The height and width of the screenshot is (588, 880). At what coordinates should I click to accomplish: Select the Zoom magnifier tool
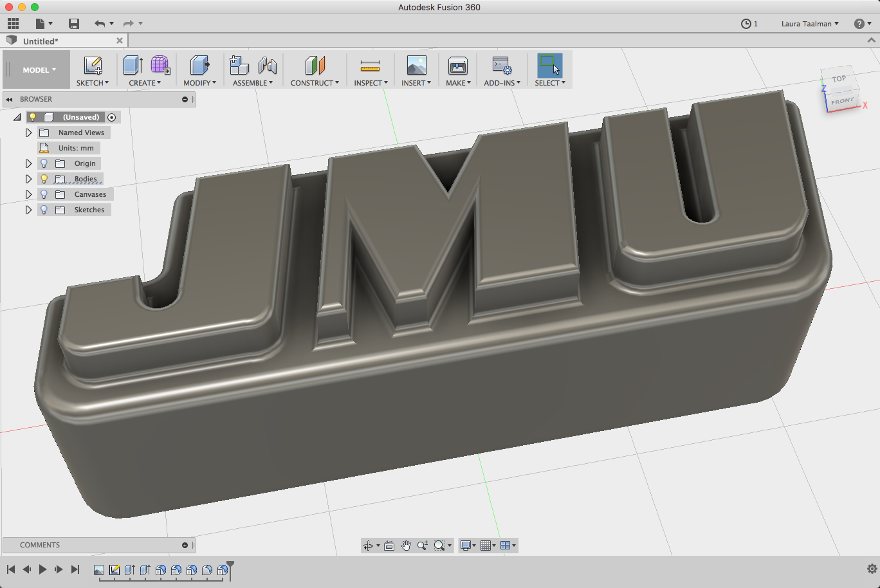click(423, 546)
